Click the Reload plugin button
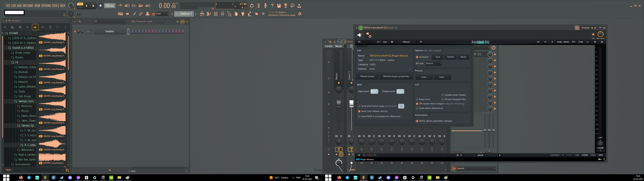 tap(367, 76)
